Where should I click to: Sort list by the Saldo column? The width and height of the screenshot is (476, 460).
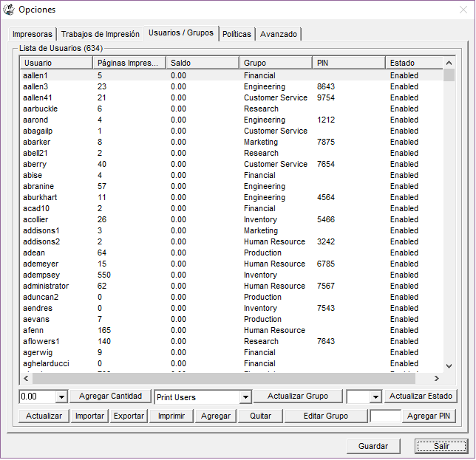(x=203, y=63)
